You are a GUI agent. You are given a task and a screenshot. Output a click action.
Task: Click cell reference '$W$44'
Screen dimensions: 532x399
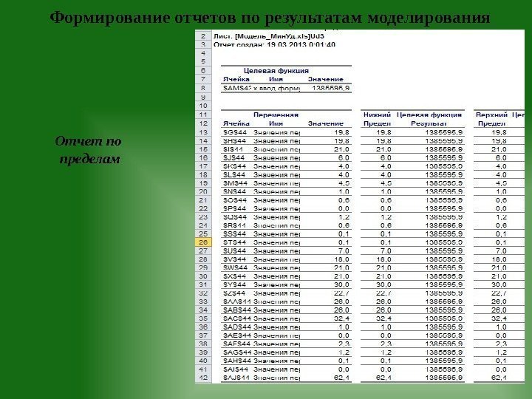click(235, 267)
